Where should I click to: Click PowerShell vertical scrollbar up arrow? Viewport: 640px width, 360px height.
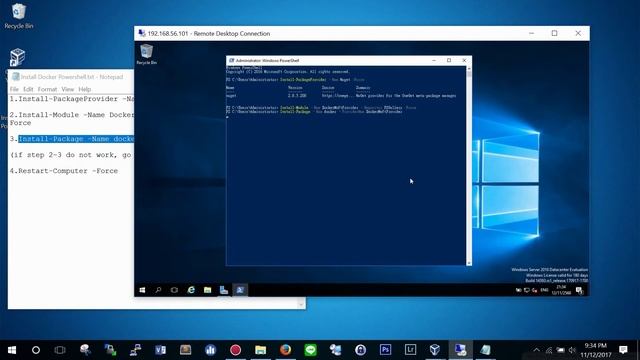pos(469,69)
